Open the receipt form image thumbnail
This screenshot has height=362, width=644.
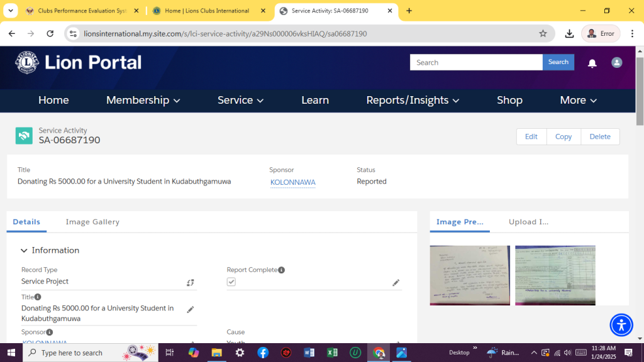point(555,275)
